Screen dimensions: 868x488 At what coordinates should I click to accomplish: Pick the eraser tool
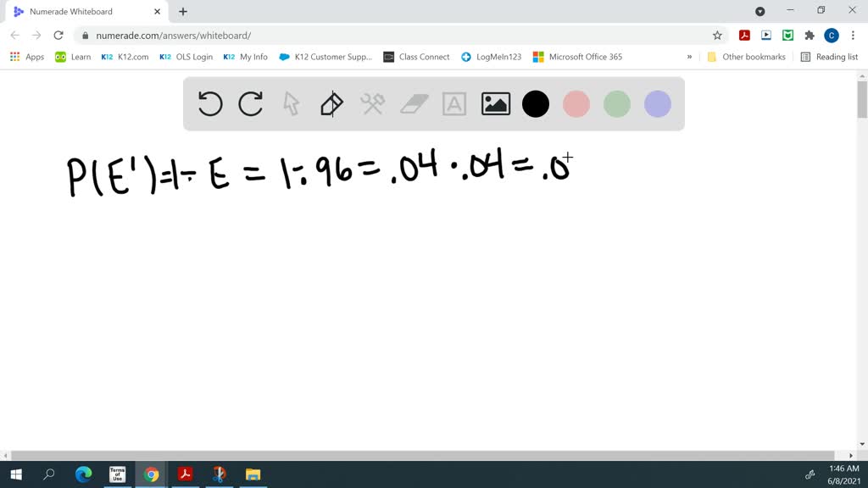[x=414, y=104]
